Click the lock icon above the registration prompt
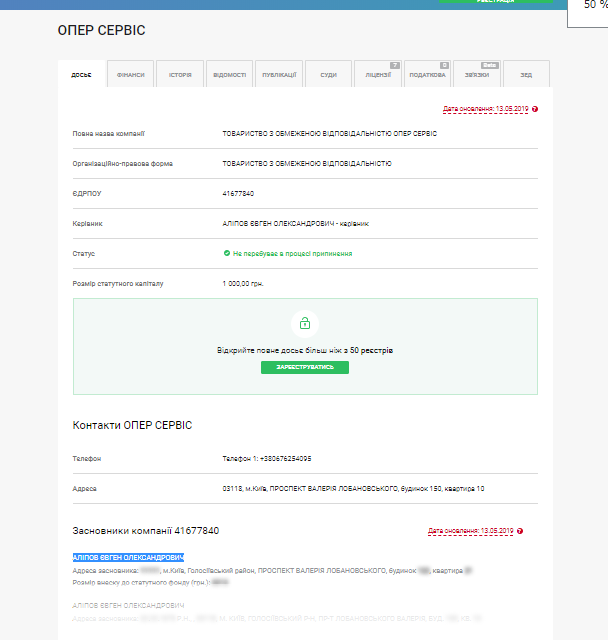Viewport: 608px width, 640px height. [x=305, y=323]
